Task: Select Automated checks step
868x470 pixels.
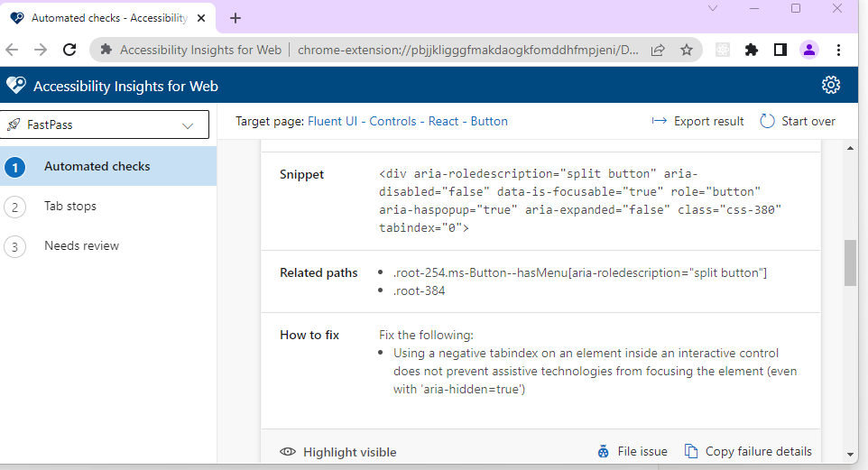Action: click(x=108, y=167)
